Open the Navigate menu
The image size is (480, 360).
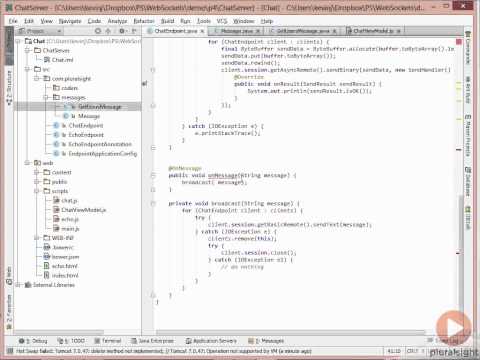tap(70, 21)
